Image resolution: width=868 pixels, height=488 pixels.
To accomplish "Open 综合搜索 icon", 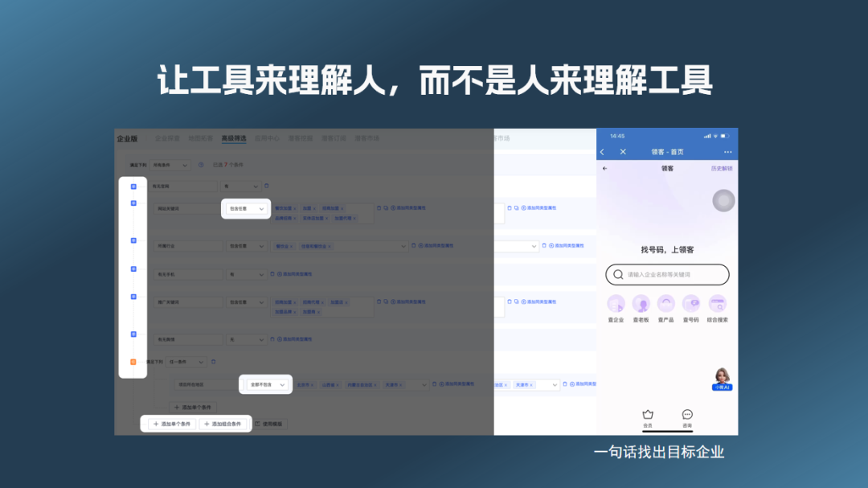I will coord(717,304).
